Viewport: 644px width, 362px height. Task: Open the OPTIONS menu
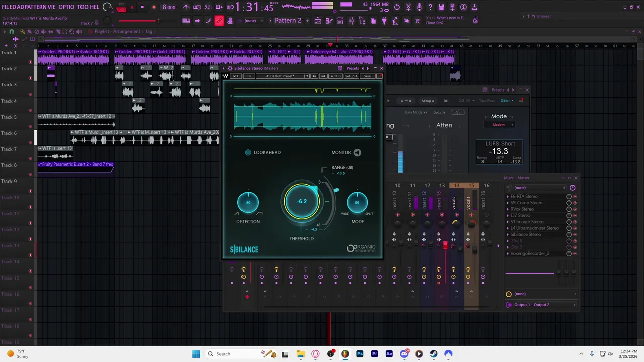point(66,7)
